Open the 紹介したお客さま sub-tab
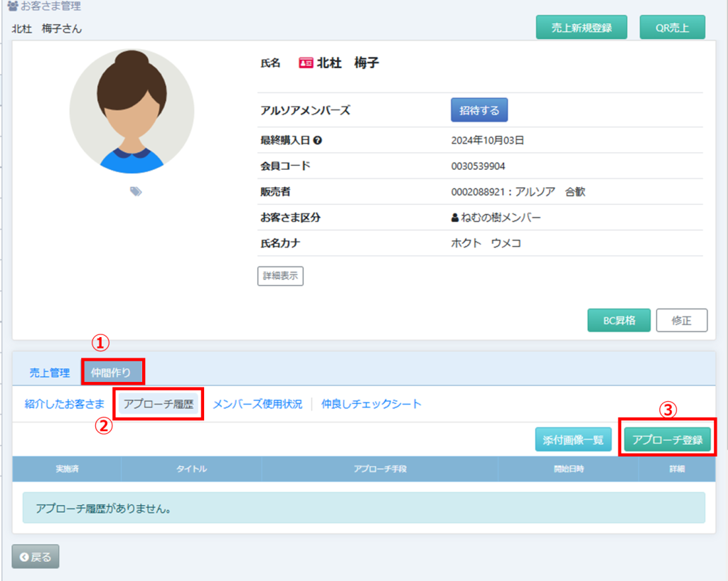Screen dimensions: 728x581 tap(65, 404)
